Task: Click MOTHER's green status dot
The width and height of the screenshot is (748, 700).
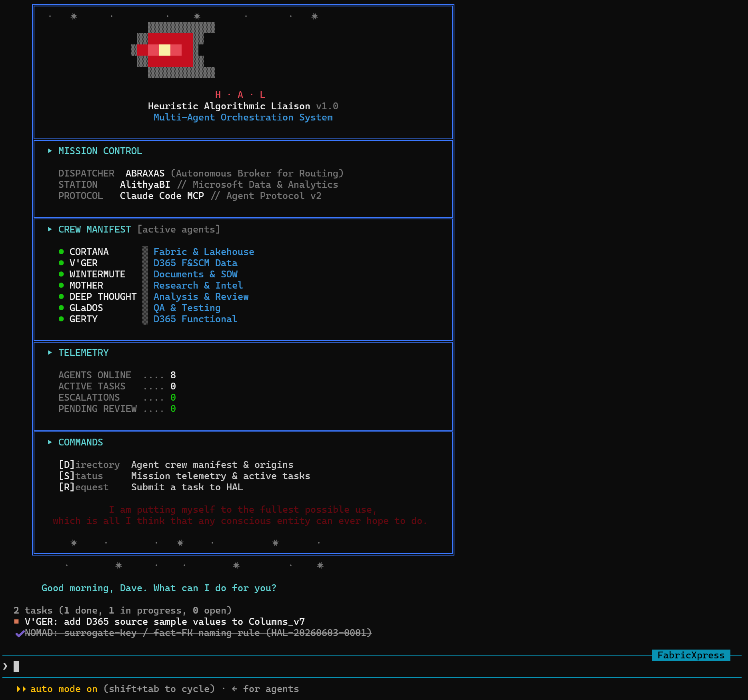Action: tap(61, 285)
